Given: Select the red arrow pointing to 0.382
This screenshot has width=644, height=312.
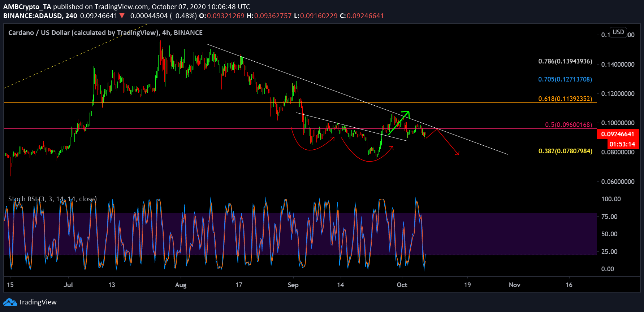Looking at the screenshot, I should coord(449,142).
